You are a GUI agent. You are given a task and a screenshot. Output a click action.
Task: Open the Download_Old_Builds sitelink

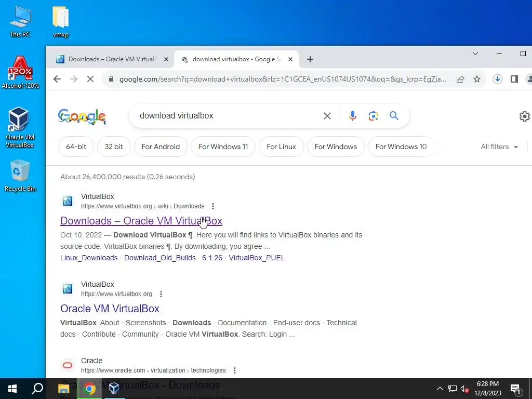pyautogui.click(x=160, y=258)
